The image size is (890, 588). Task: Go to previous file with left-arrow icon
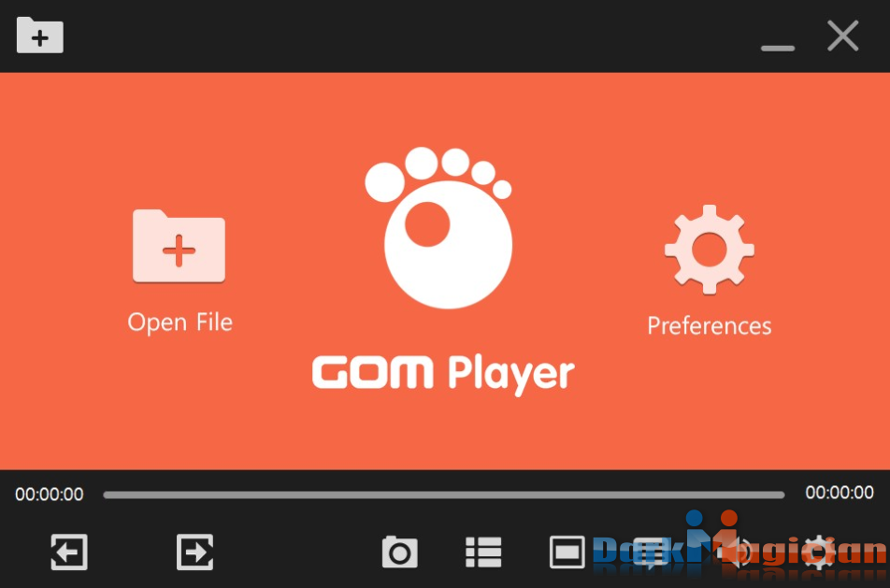click(69, 552)
